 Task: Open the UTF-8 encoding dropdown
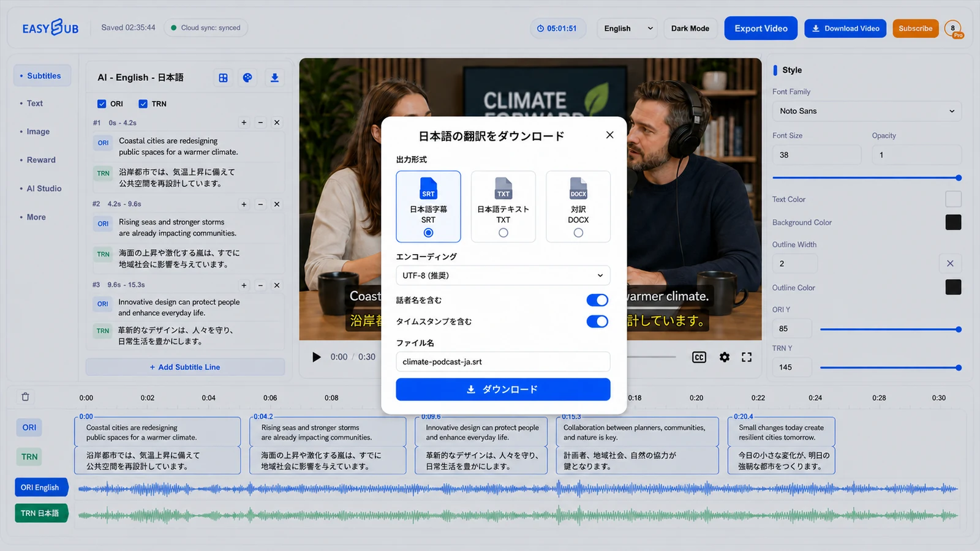click(x=503, y=275)
